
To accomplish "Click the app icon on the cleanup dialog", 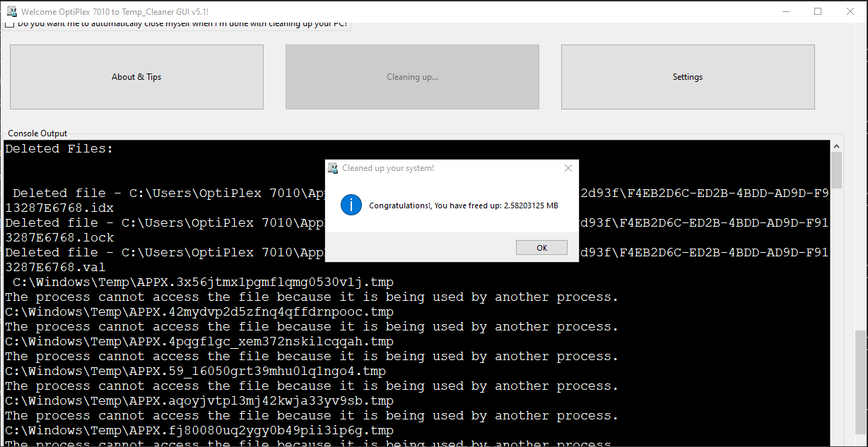I will [333, 168].
